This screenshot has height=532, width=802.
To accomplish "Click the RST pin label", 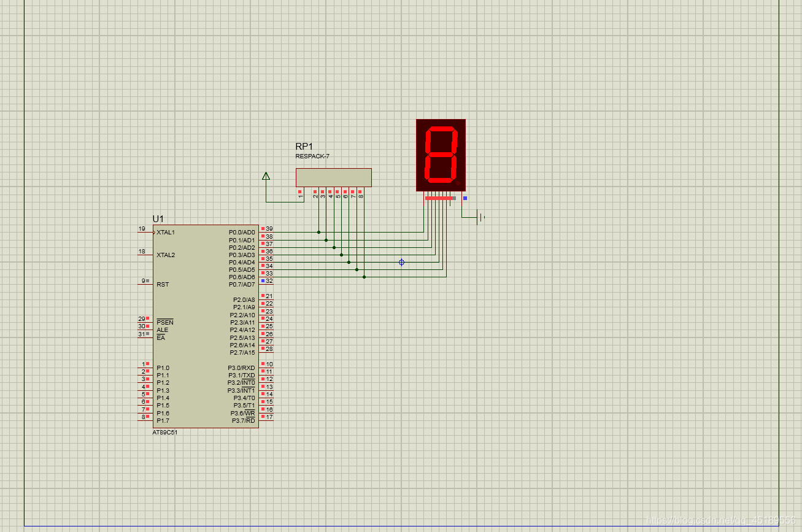I will pyautogui.click(x=163, y=285).
